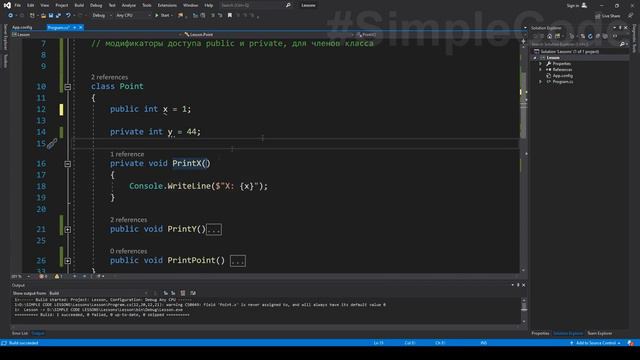
Task: Click the screwdriver quick actions icon on line 15
Action: [x=52, y=144]
